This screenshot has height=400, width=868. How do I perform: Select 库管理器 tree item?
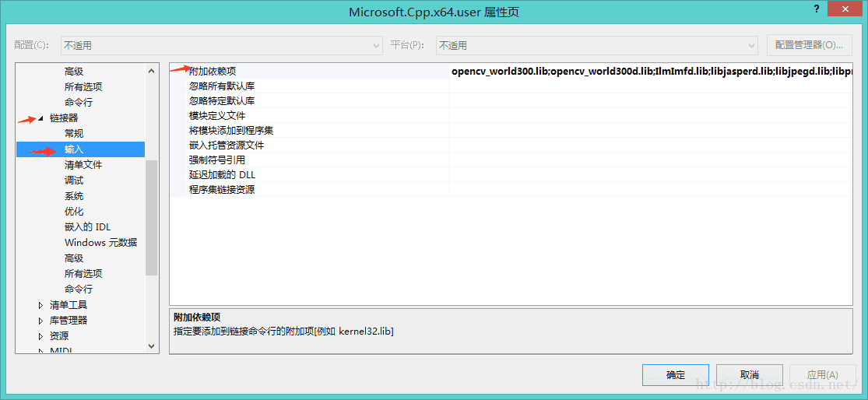pos(68,321)
